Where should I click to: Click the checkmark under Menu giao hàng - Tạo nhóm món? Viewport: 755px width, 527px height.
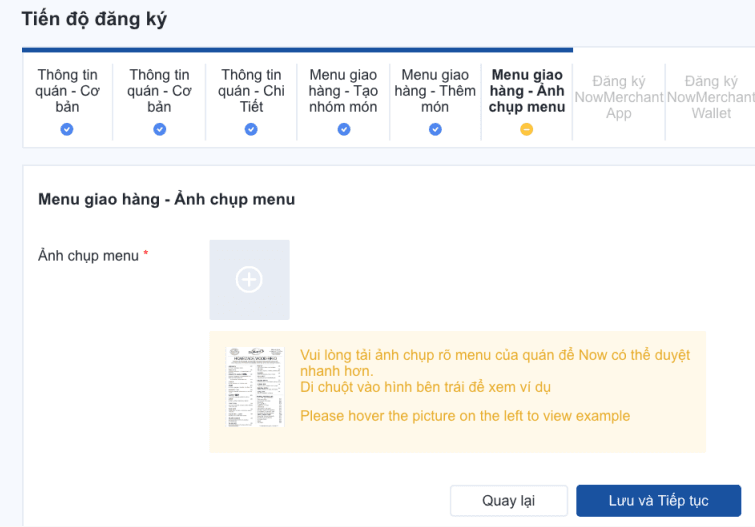[344, 129]
